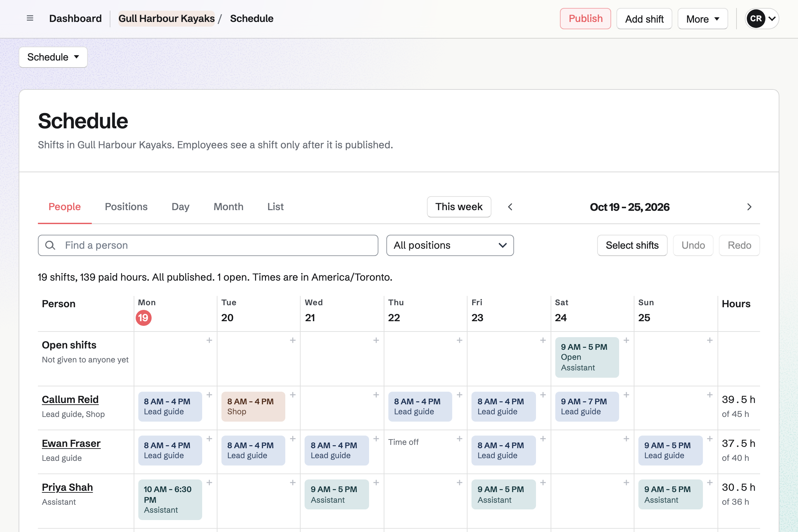Open the Saturday open Assistant shift
798x532 pixels.
(x=587, y=357)
